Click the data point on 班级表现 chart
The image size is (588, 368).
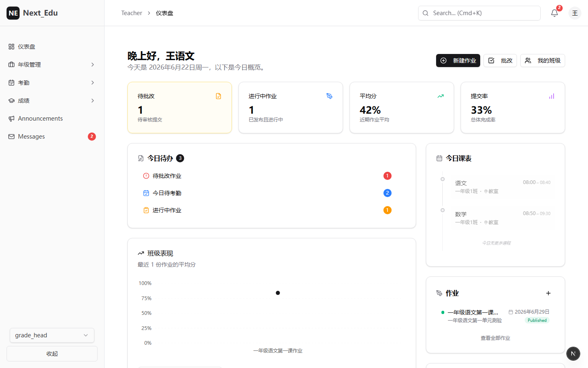[x=278, y=293]
